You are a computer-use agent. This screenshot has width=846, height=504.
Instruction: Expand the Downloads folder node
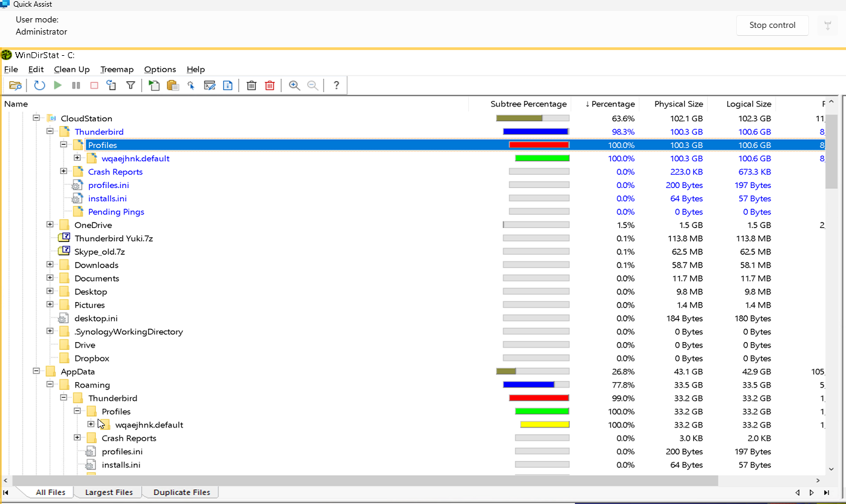pos(50,265)
